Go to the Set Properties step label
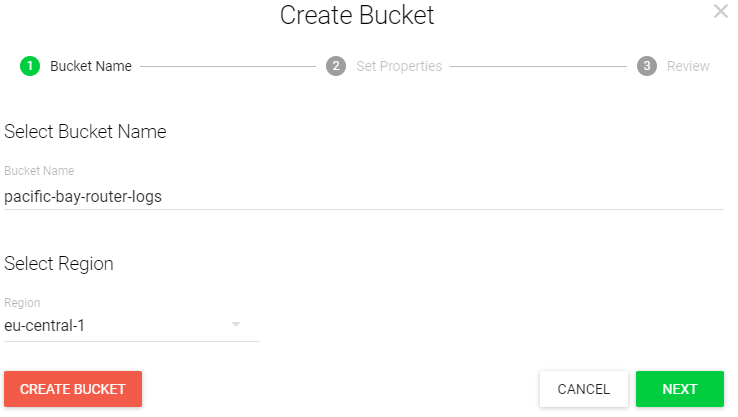 [x=399, y=66]
